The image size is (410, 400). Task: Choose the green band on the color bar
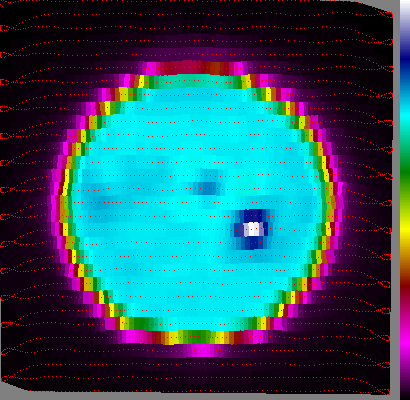pyautogui.click(x=405, y=173)
